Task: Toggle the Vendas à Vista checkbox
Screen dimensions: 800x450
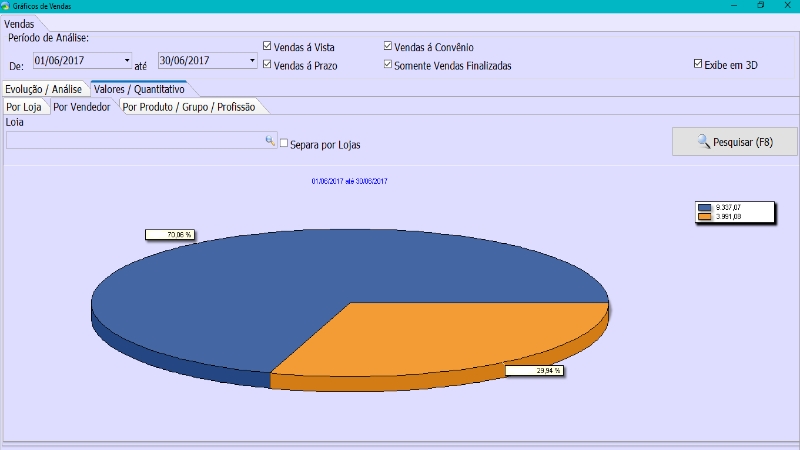Action: (267, 46)
